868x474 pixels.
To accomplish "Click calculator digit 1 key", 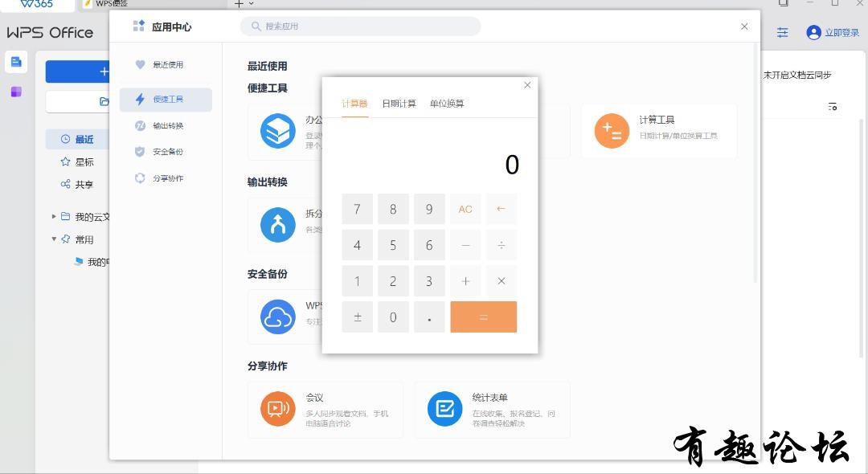I will pos(357,281).
